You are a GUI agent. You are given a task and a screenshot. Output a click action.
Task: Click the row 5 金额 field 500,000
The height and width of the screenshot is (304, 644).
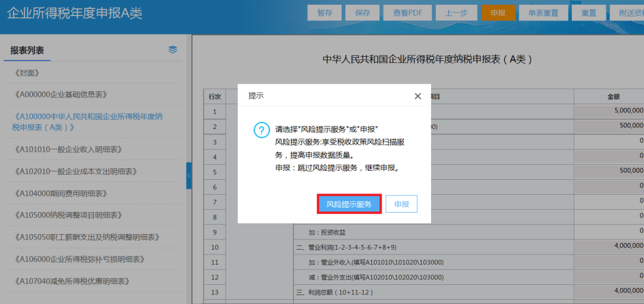pyautogui.click(x=609, y=170)
